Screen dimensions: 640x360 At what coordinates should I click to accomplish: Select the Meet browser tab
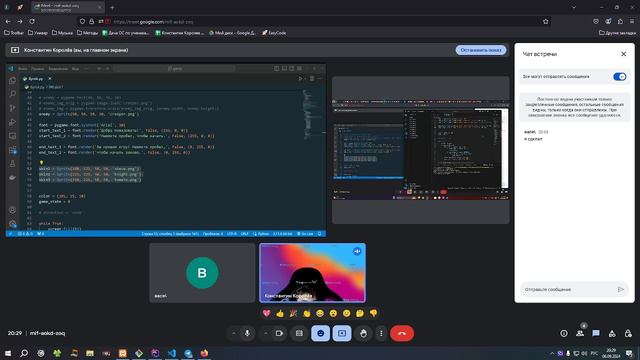coord(68,7)
